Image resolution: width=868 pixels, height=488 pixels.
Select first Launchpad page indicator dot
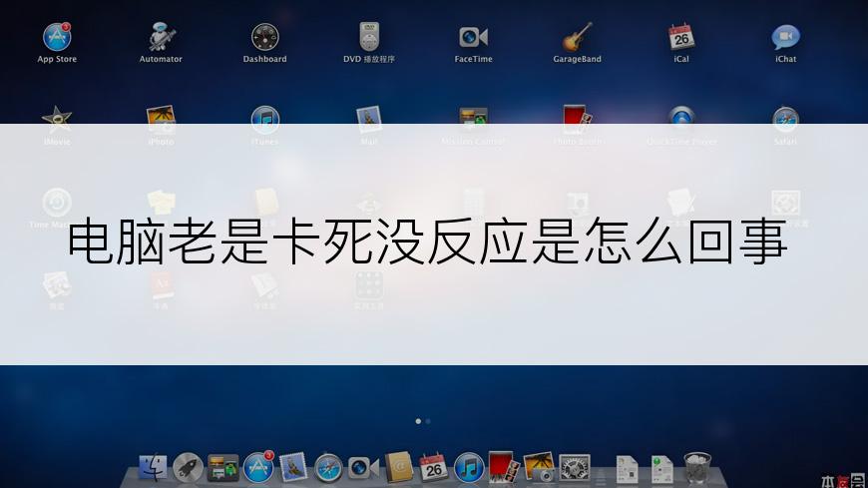418,421
